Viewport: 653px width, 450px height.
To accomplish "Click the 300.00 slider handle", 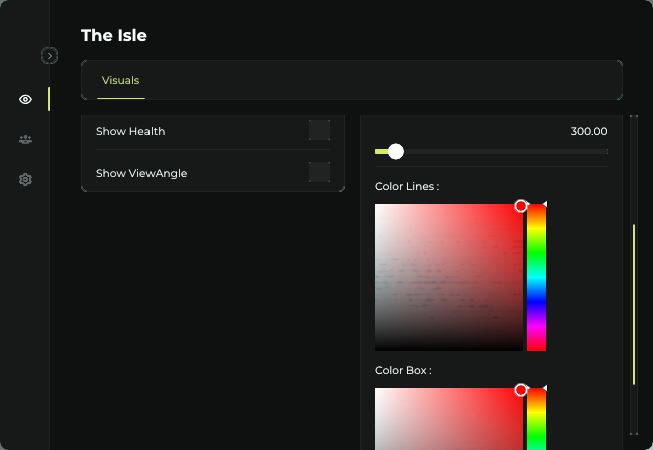I will tap(395, 151).
